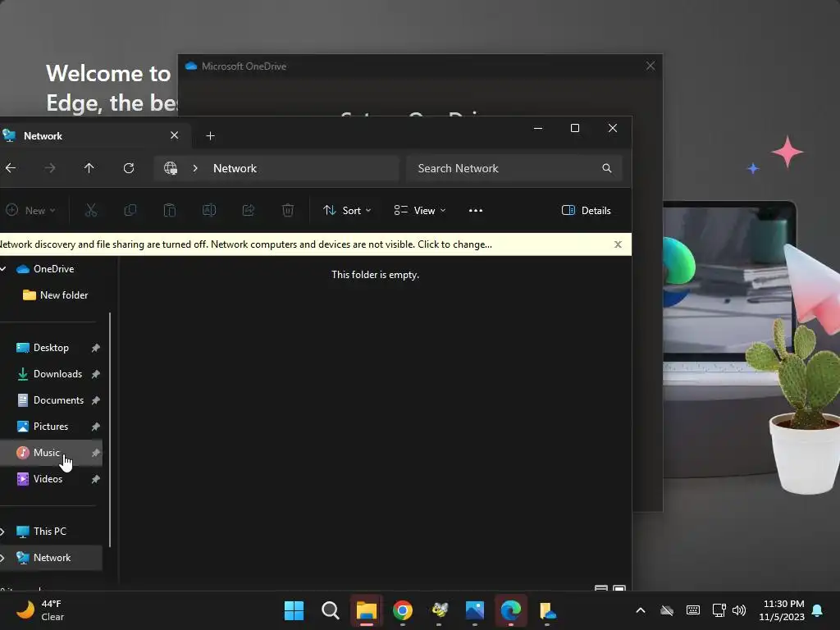Expand the Network tree node
This screenshot has height=630, width=840.
(2, 558)
